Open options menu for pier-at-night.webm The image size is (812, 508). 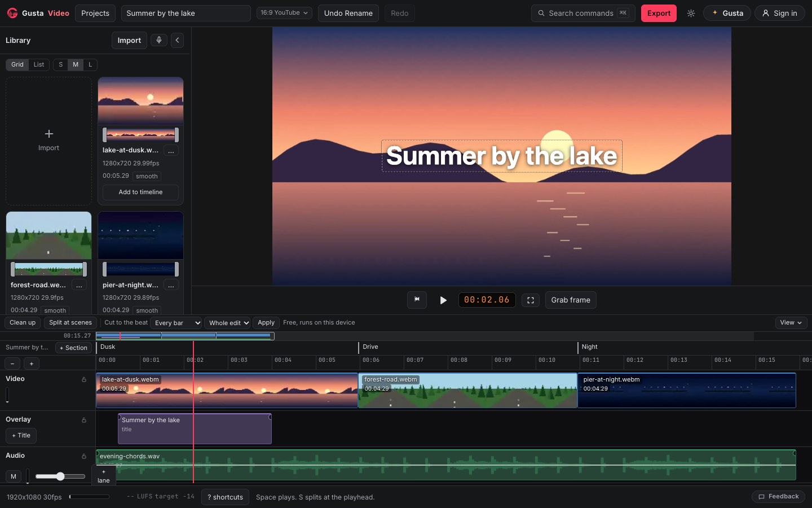(171, 286)
